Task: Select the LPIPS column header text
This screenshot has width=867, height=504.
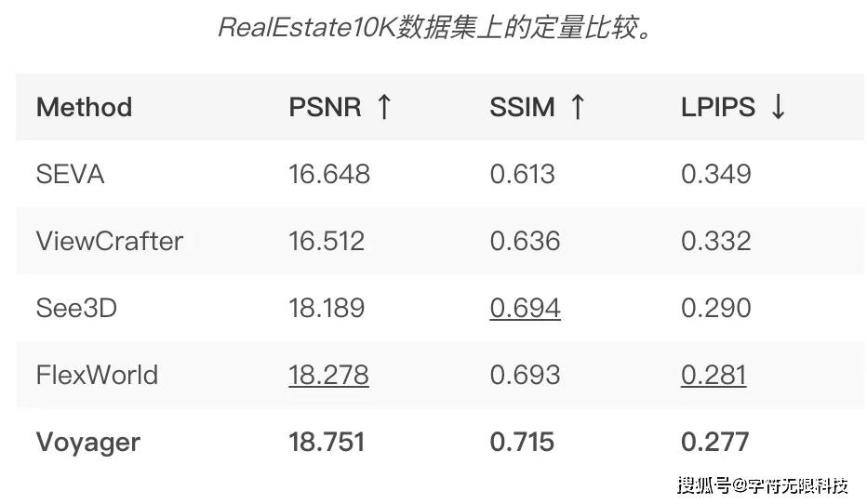Action: (718, 107)
